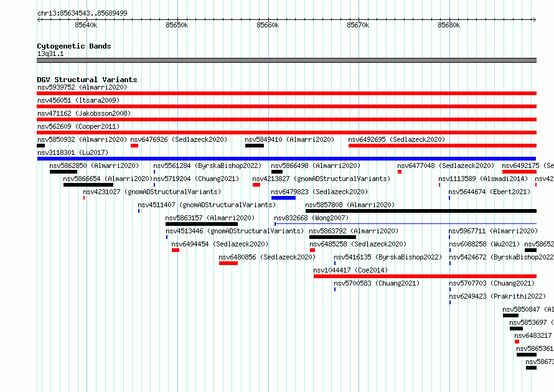Viewport: 554px width, 392px height.
Task: Open the nsv5850932 (Almarri2020) variant label
Action: [x=82, y=139]
